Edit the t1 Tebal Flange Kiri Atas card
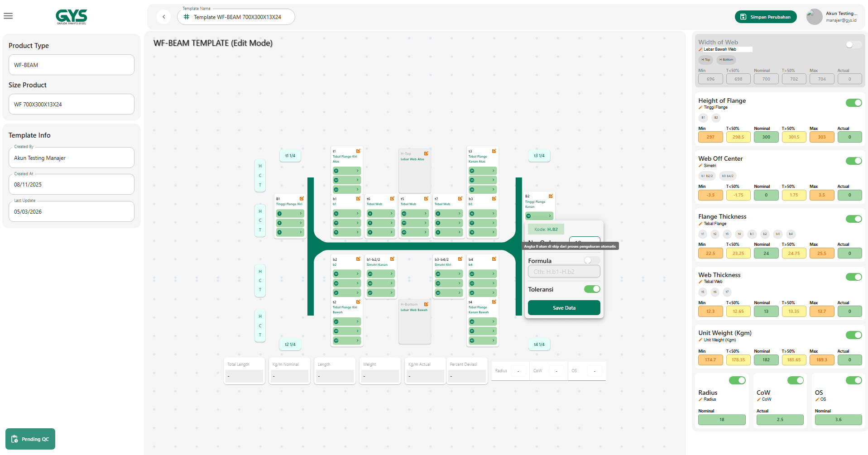Viewport: 868px width, 455px height. (x=358, y=151)
